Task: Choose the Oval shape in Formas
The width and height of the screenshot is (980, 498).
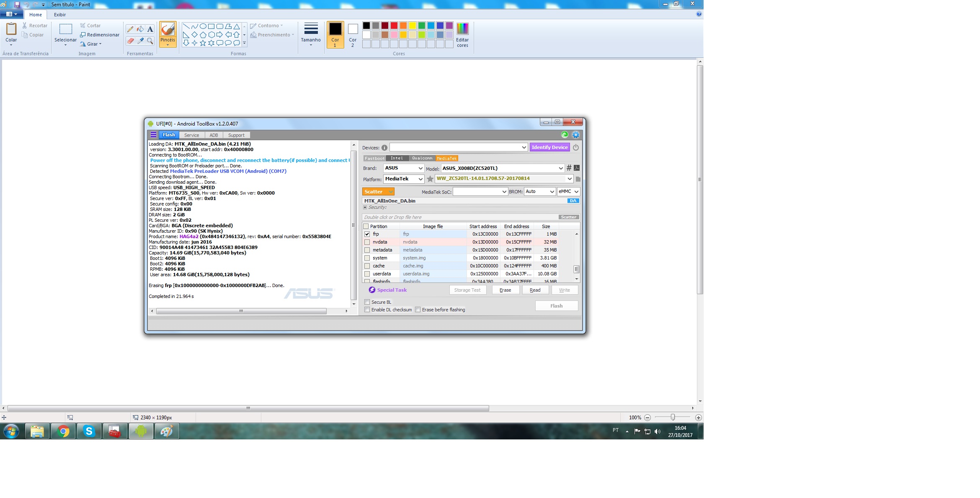Action: pos(203,26)
